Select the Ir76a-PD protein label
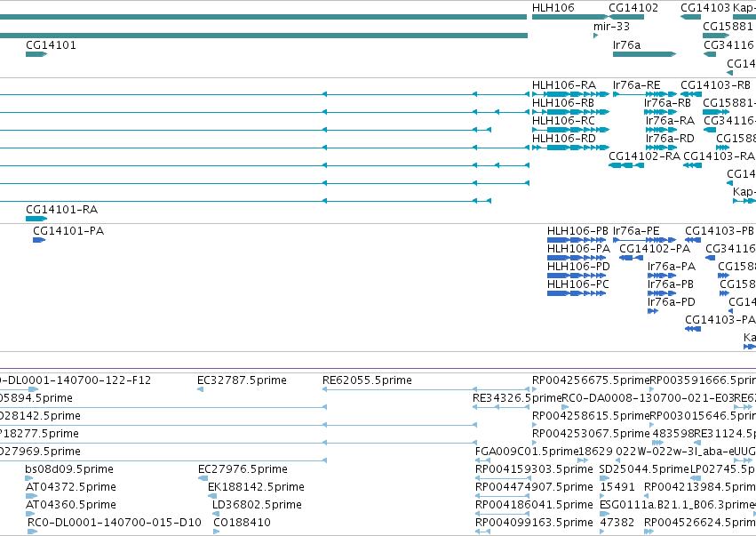Screen dimensions: 756x536 point(672,302)
